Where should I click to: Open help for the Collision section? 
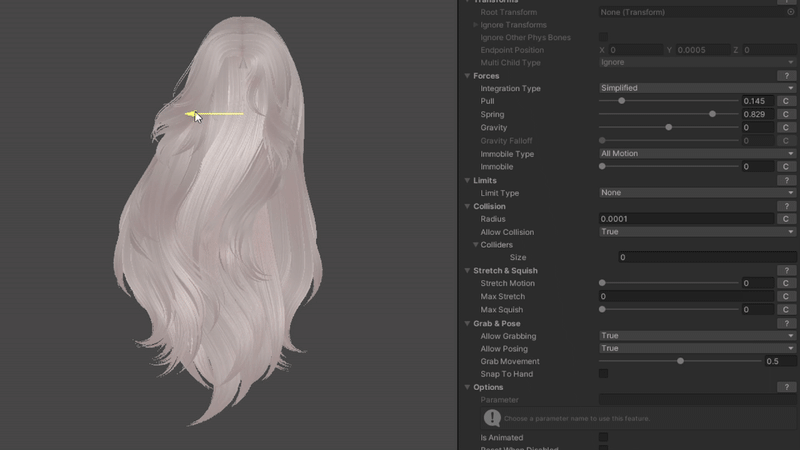pyautogui.click(x=788, y=207)
